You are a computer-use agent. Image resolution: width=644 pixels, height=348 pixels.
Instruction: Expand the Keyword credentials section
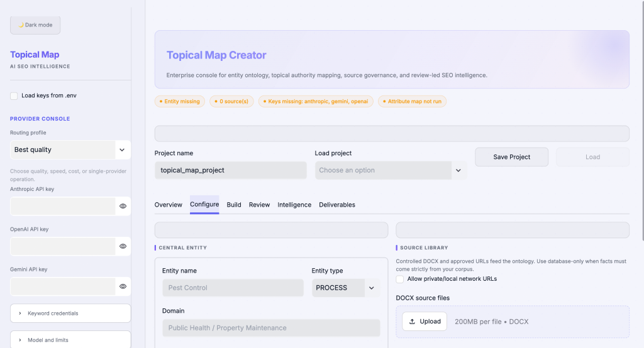pos(70,313)
